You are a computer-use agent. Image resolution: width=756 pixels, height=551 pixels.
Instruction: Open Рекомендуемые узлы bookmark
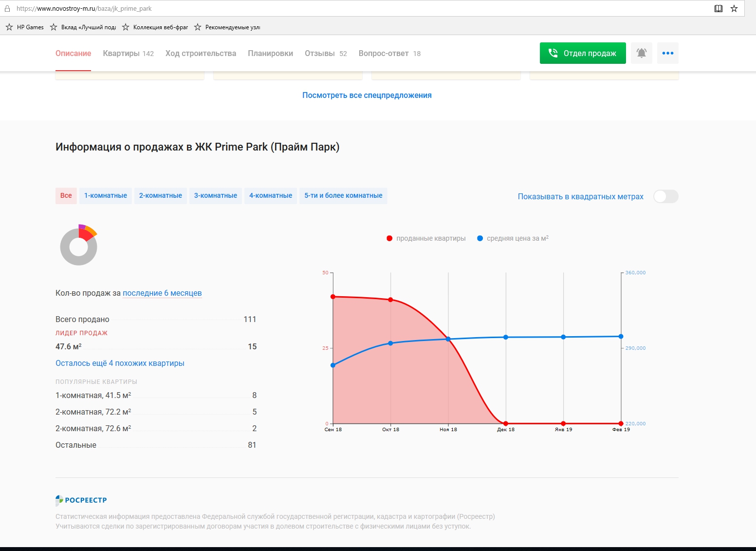pos(227,27)
